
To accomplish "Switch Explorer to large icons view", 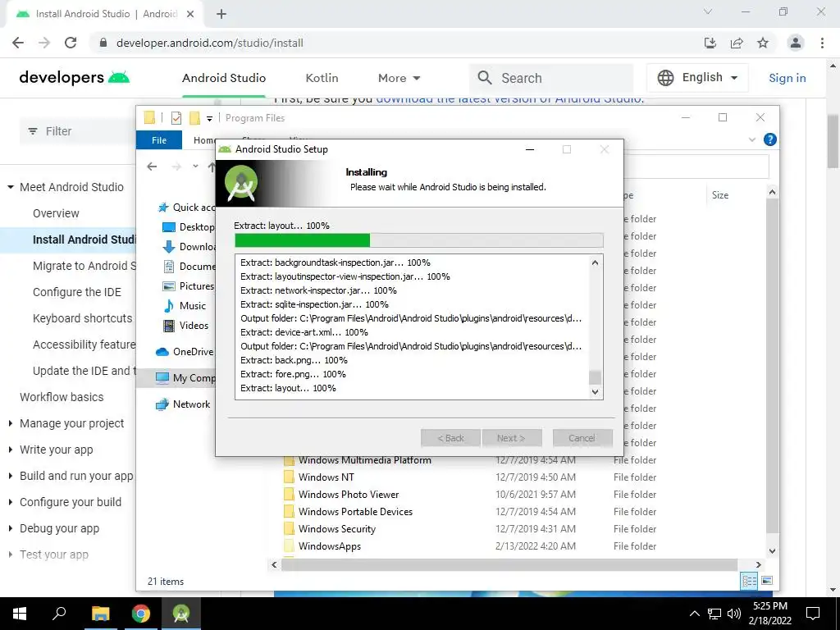I will [767, 581].
